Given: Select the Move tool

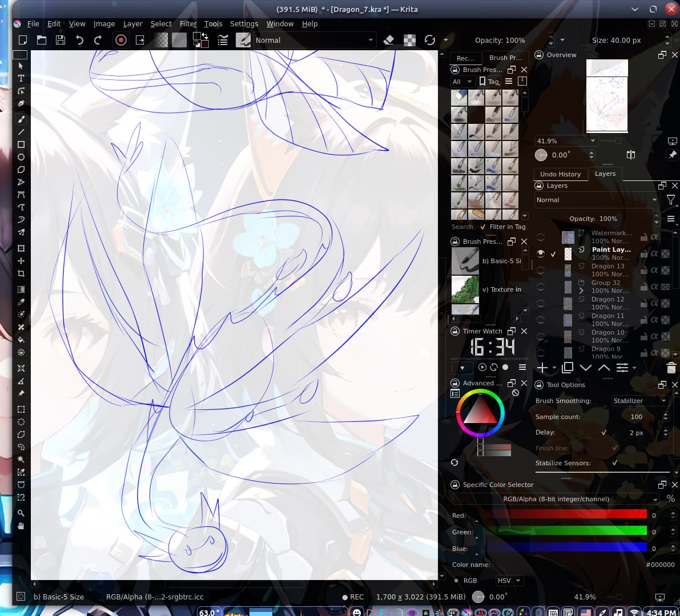Looking at the screenshot, I should (21, 261).
